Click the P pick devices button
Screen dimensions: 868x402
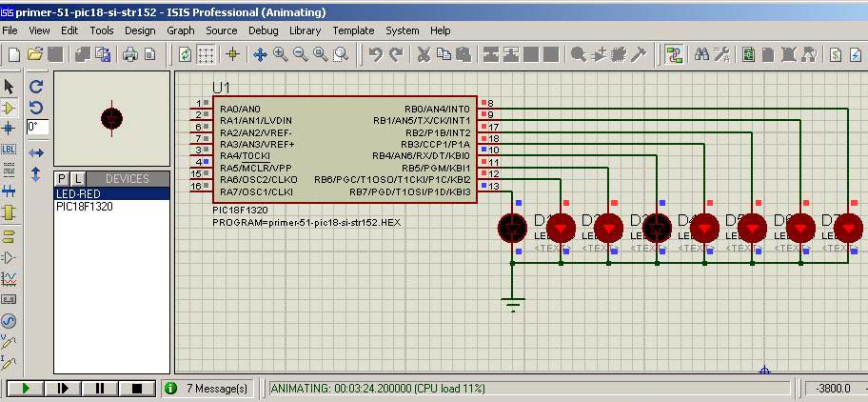[62, 179]
